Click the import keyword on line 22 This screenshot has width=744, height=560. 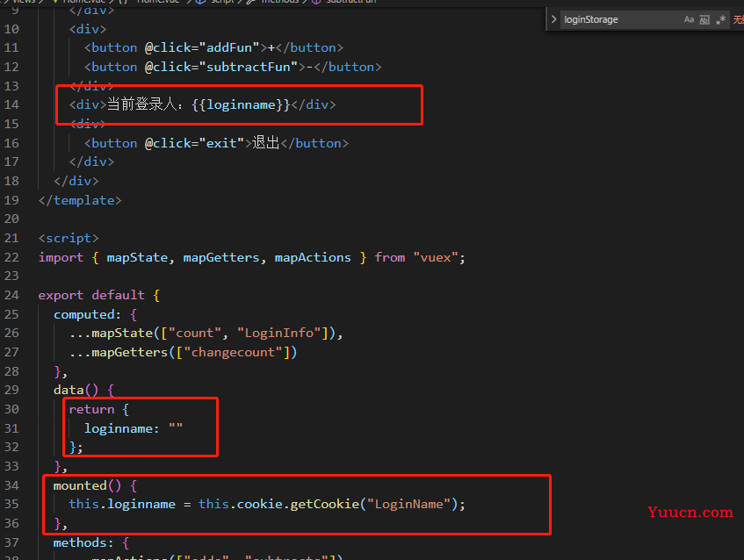(x=61, y=257)
